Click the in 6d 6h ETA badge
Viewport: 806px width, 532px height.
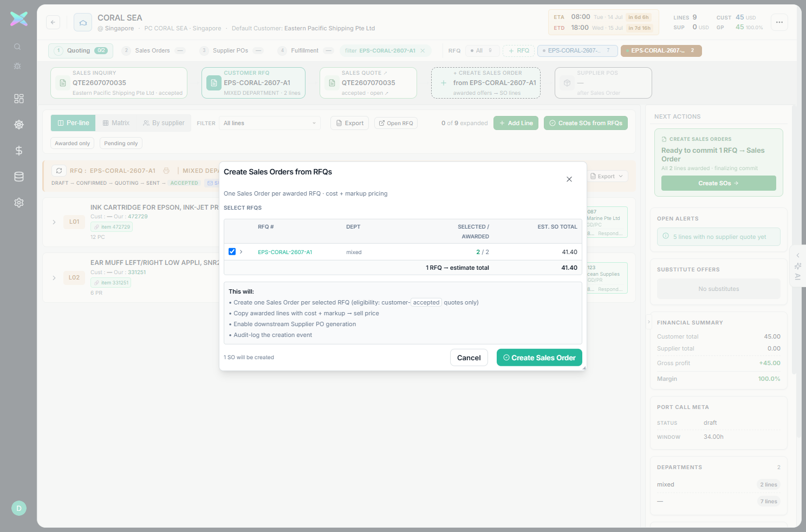[639, 17]
